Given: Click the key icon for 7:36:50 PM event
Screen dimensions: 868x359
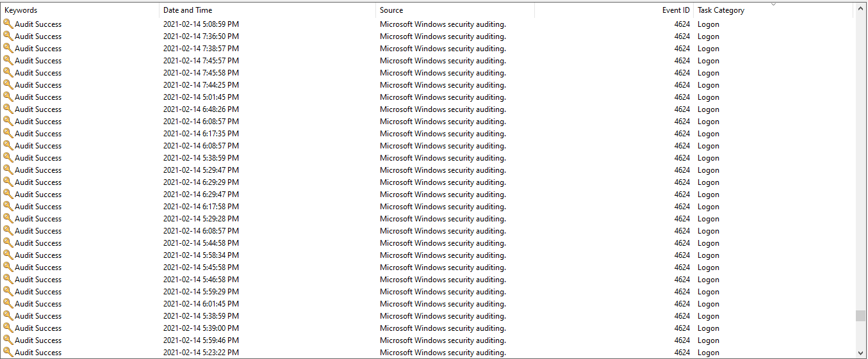Looking at the screenshot, I should pos(8,36).
